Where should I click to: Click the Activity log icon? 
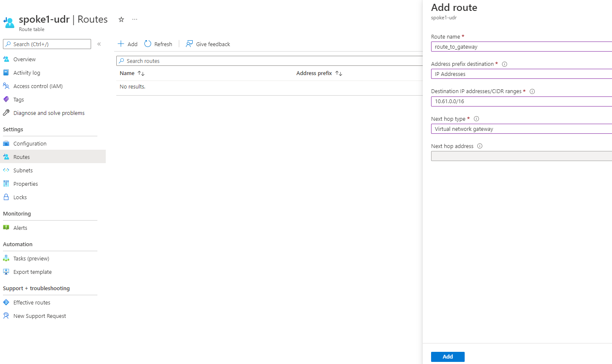coord(6,73)
